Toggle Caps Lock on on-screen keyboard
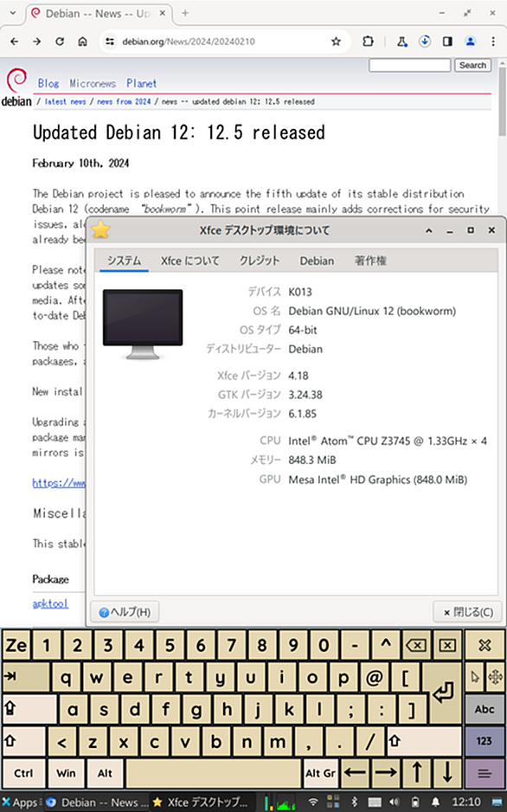Image resolution: width=507 pixels, height=812 pixels. click(29, 709)
